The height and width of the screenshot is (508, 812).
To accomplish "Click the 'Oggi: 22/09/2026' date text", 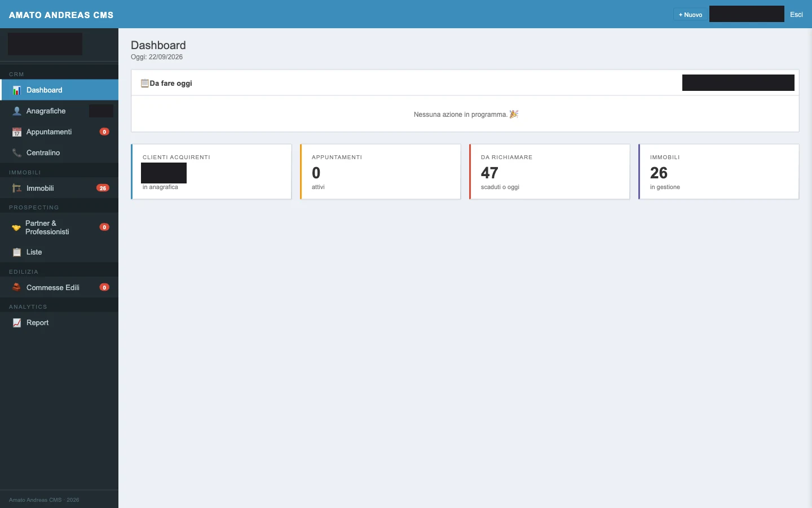I will [x=157, y=57].
